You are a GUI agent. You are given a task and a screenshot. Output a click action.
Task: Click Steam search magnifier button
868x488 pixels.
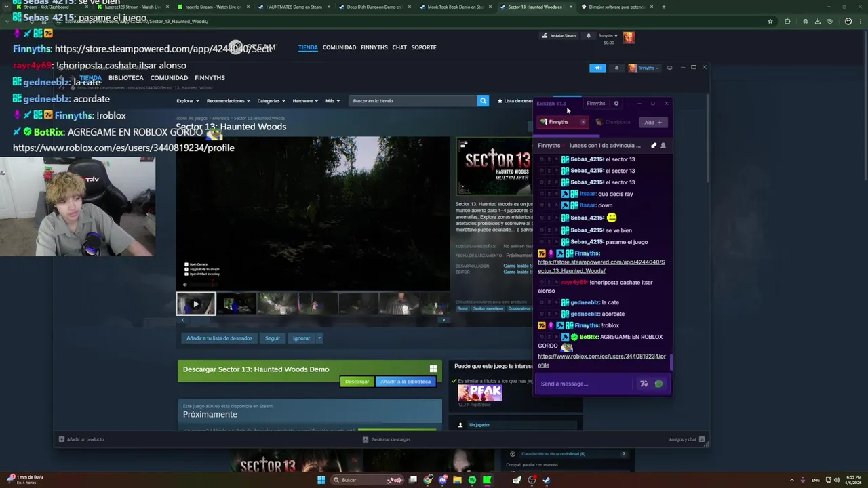point(483,101)
